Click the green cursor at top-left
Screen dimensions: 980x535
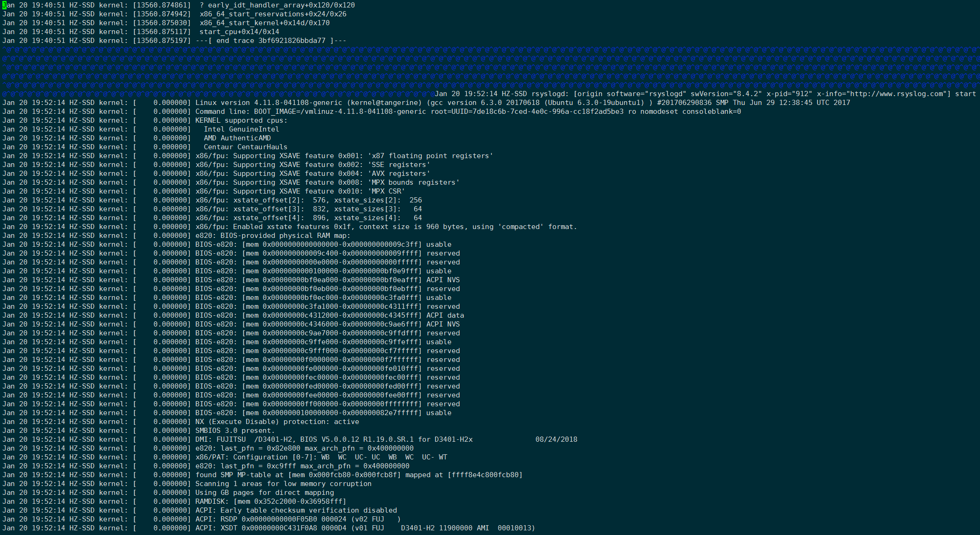pyautogui.click(x=4, y=5)
